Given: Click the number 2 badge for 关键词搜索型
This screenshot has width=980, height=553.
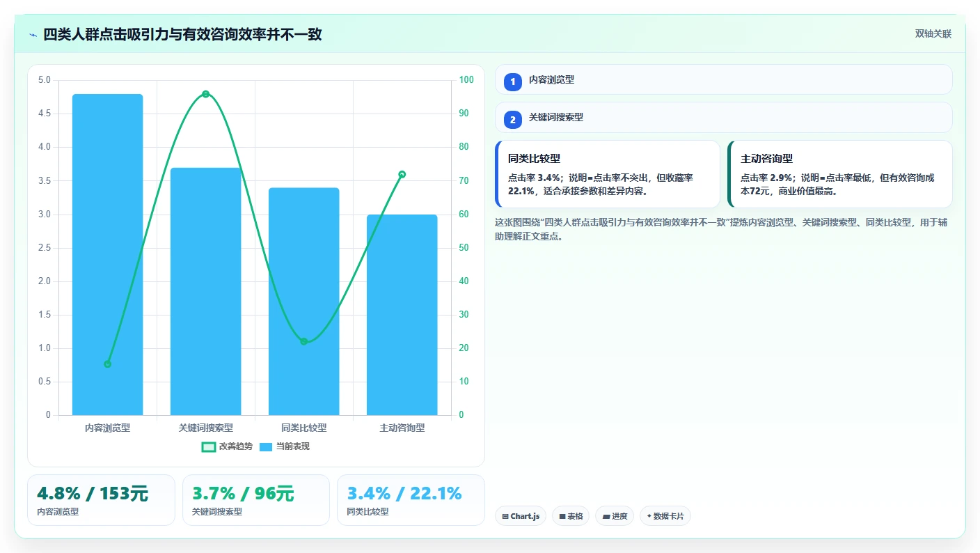Looking at the screenshot, I should [x=513, y=120].
